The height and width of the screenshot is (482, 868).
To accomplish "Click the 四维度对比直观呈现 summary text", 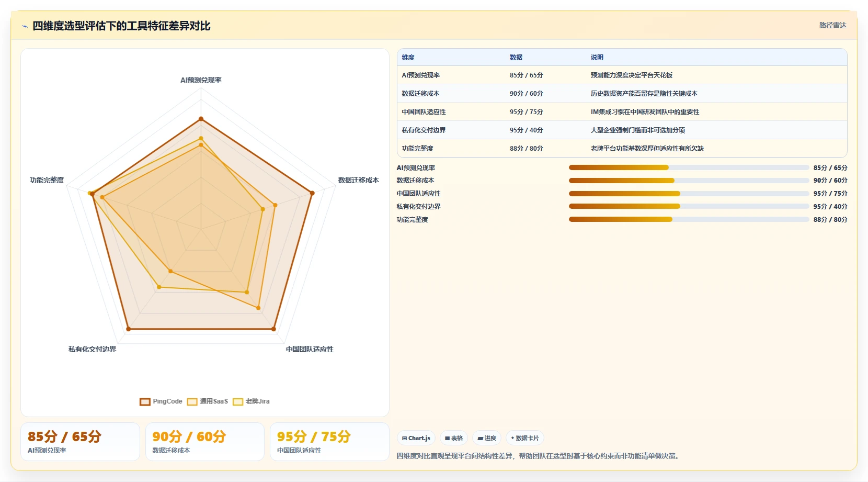I will click(x=539, y=456).
